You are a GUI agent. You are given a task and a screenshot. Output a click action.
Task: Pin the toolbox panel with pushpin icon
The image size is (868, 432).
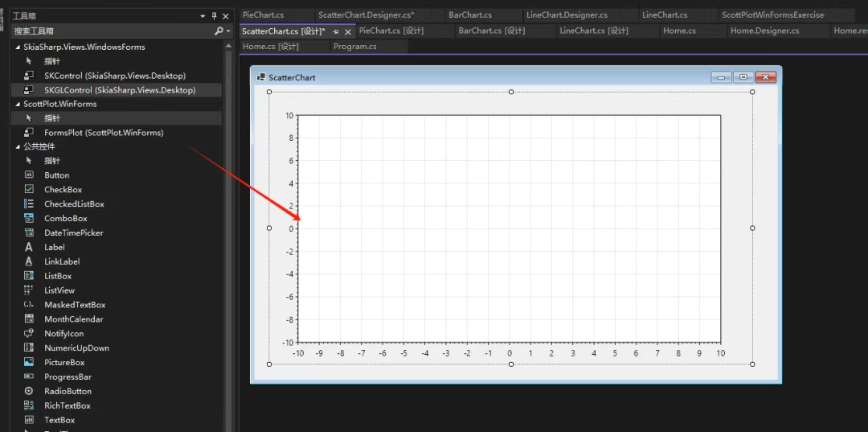point(214,16)
